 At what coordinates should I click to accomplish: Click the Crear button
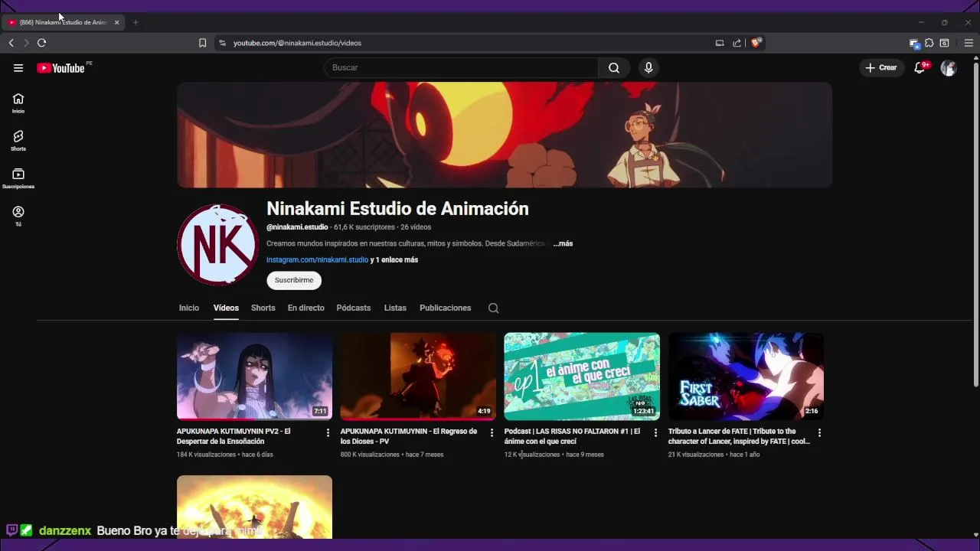tap(881, 68)
